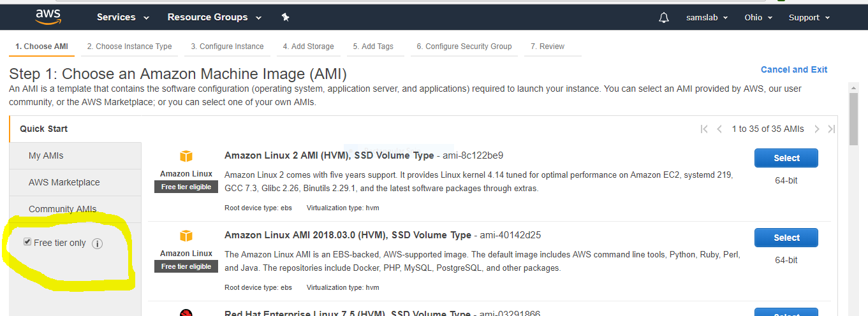Viewport: 868px width, 316px height.
Task: Go to next page of AMIs
Action: tap(816, 129)
